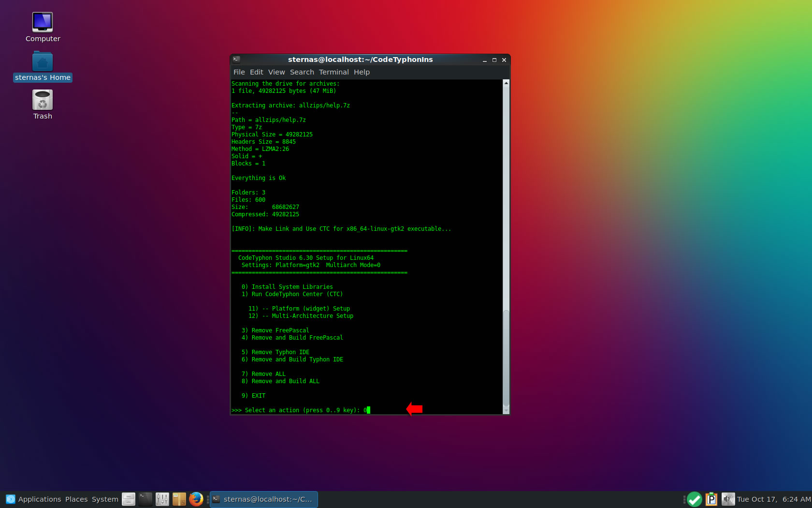The height and width of the screenshot is (508, 812).
Task: Click the 'Extracting archive: allzips/help.7z' line
Action: tap(290, 105)
